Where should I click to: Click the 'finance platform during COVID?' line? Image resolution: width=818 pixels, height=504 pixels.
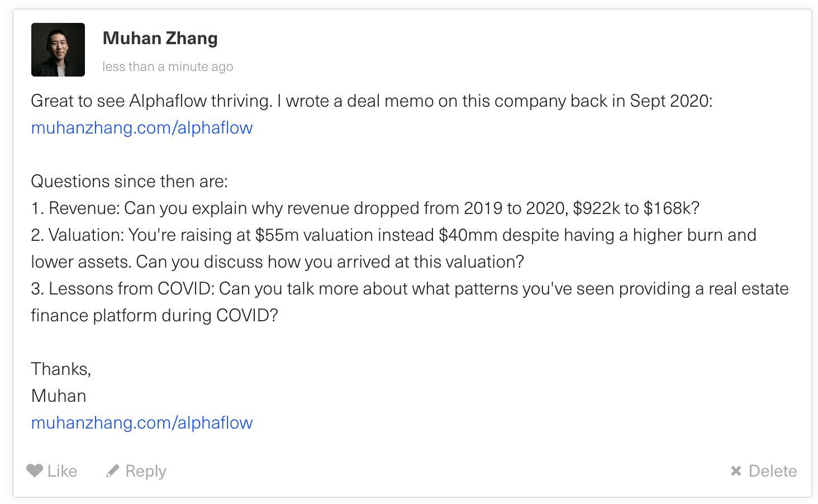pos(154,315)
